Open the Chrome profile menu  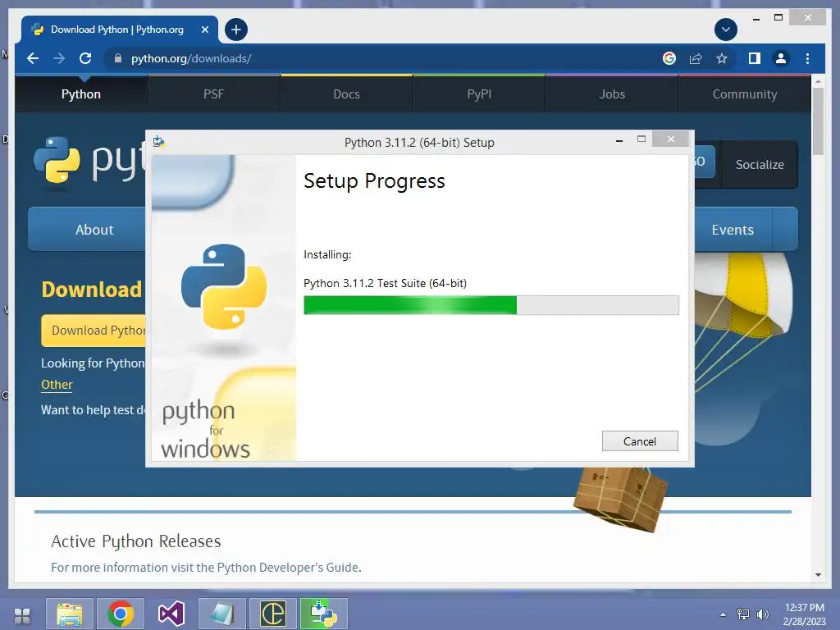click(x=781, y=58)
